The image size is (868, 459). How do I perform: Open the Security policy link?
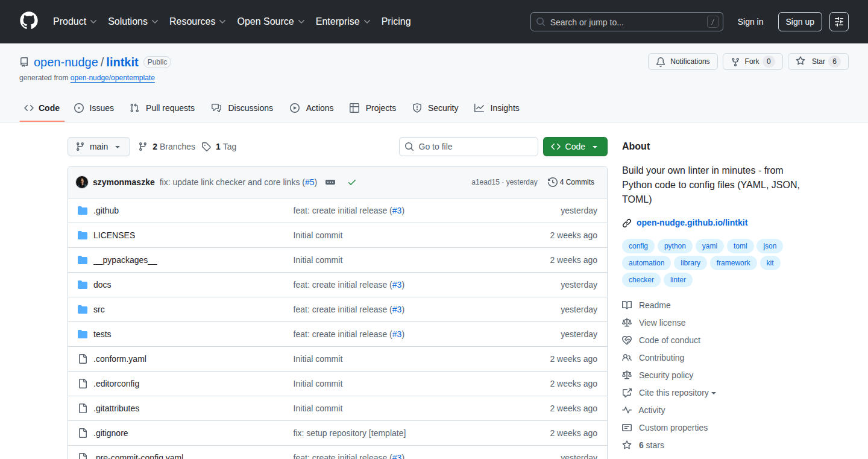click(x=666, y=375)
